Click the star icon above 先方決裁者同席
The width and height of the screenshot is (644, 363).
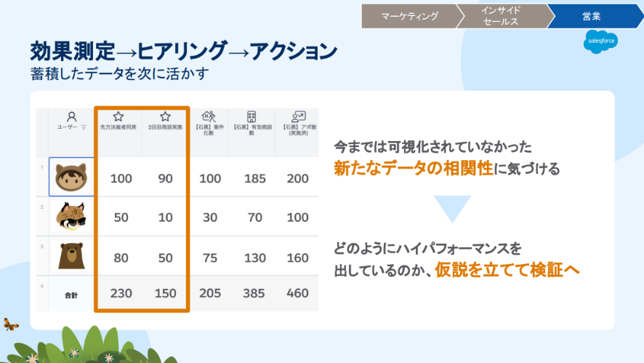click(118, 116)
